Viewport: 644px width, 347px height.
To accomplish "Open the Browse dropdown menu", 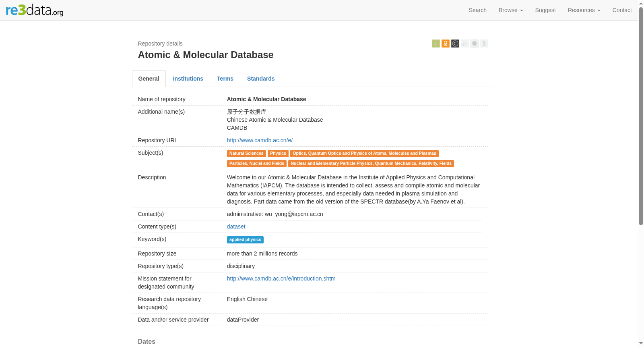I will (x=511, y=10).
